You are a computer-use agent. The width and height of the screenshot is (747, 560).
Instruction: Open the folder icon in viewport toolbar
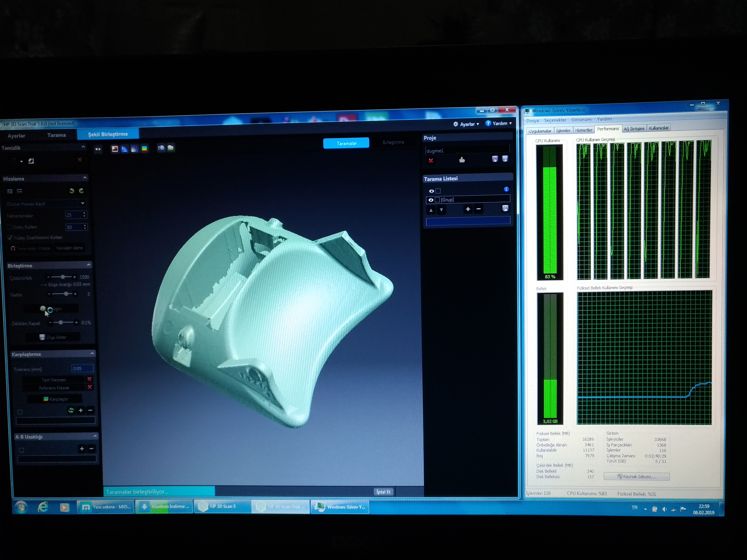coord(171,148)
